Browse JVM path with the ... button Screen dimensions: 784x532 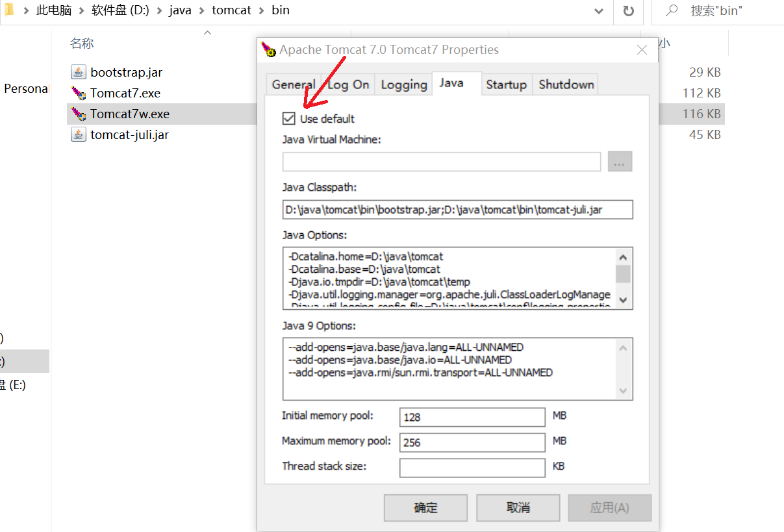point(620,162)
